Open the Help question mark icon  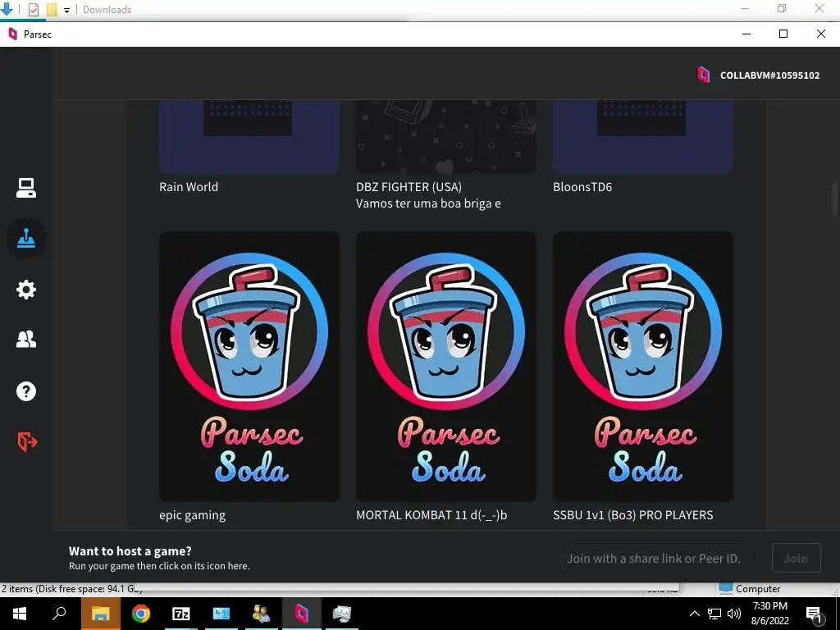click(25, 391)
